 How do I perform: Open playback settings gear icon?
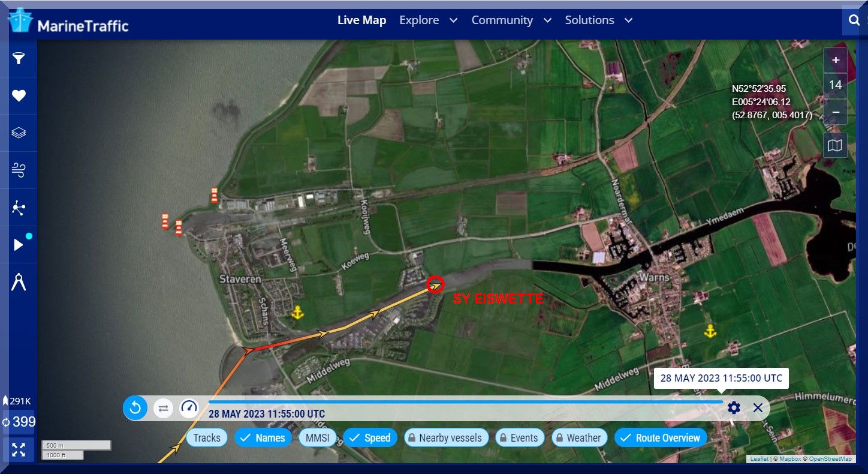(734, 408)
